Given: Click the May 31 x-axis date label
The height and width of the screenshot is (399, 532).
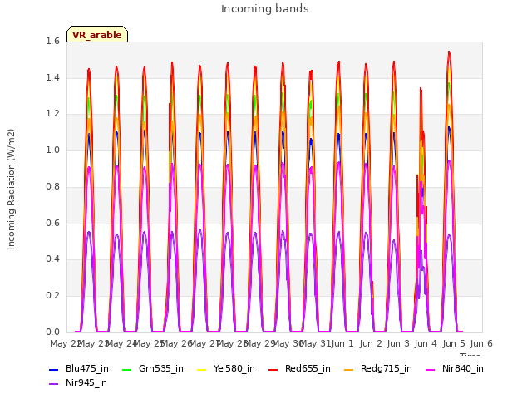Looking at the screenshot, I should point(315,343).
